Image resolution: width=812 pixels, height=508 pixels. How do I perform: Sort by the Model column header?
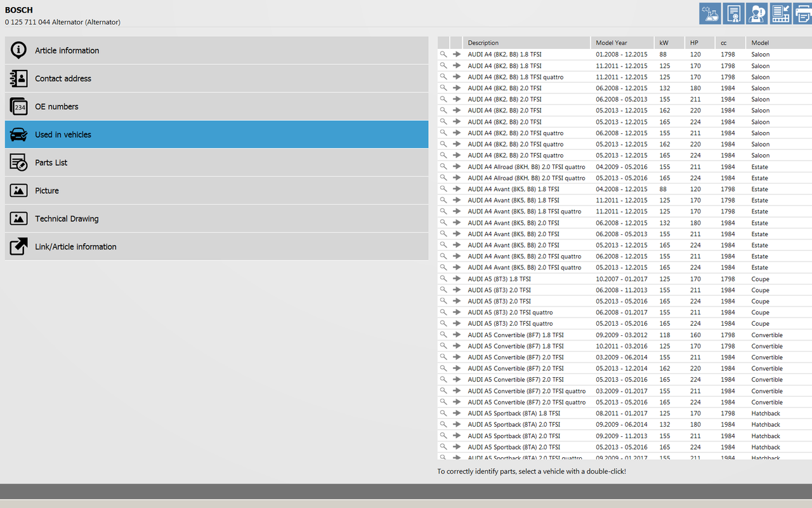click(779, 43)
